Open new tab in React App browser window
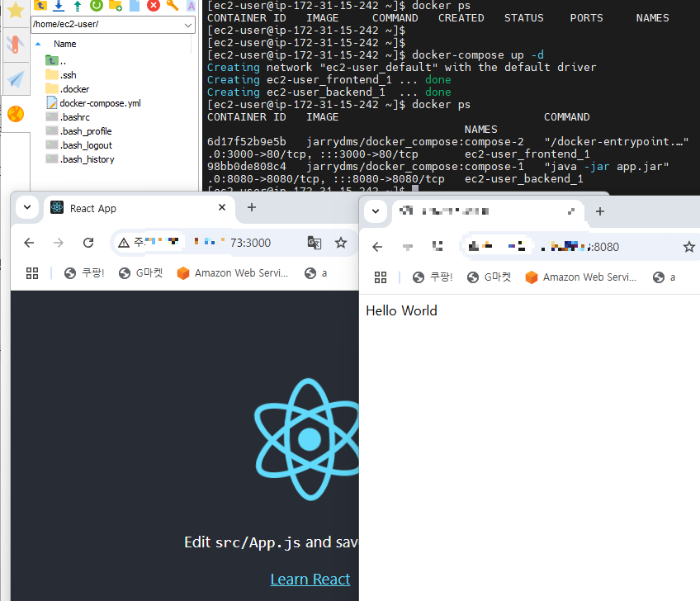Viewport: 700px width, 601px height. [x=252, y=207]
